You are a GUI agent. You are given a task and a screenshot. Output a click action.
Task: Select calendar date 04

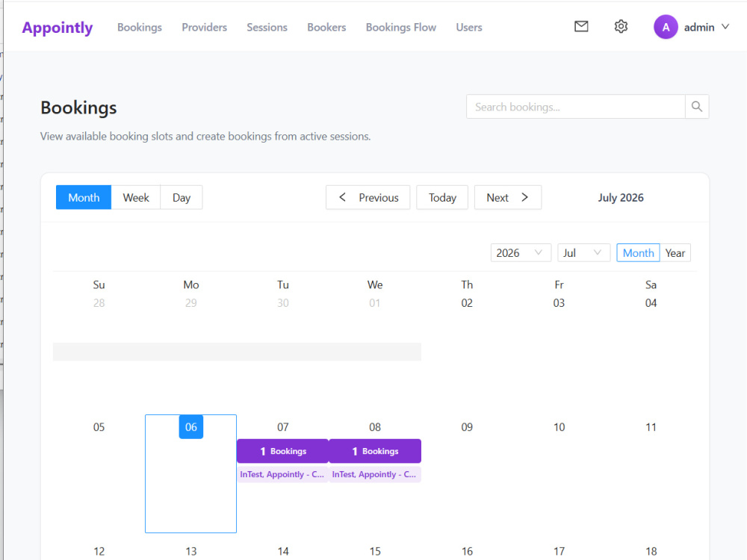pos(651,303)
